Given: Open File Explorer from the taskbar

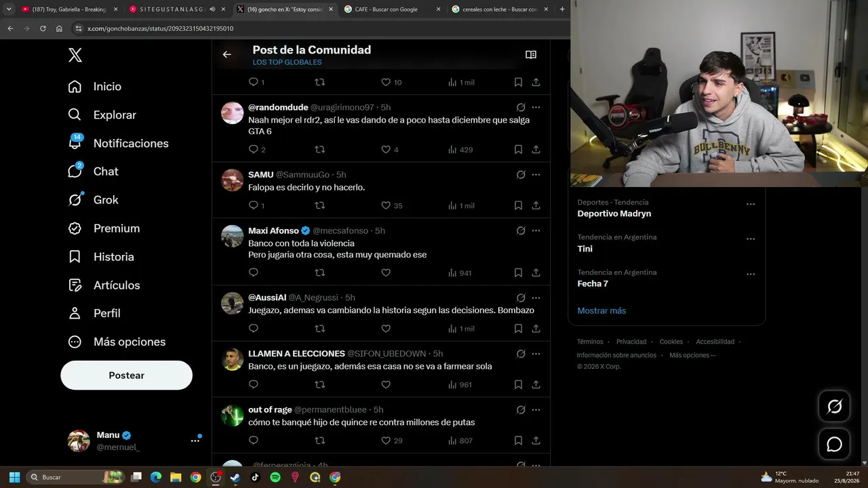Looking at the screenshot, I should click(x=176, y=477).
